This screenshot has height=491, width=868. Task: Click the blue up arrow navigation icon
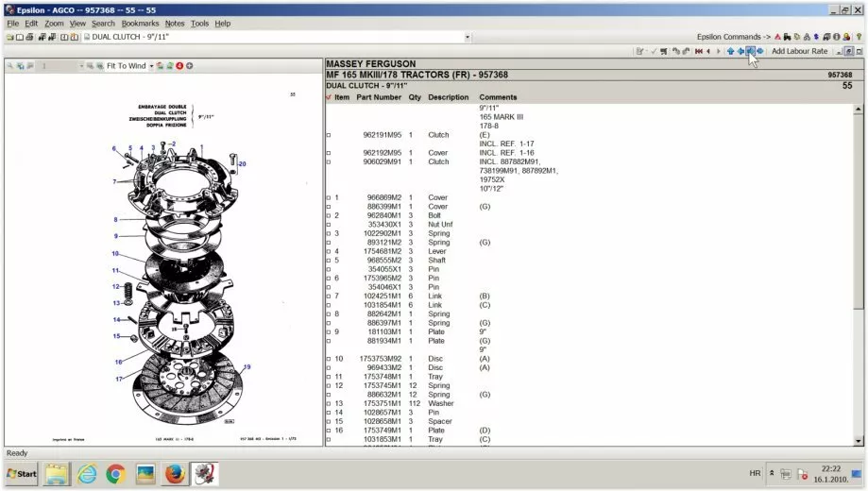[731, 51]
